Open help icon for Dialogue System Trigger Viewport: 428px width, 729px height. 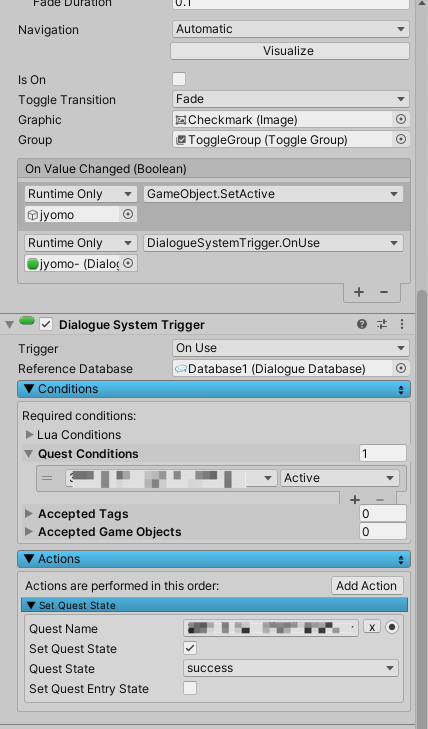coord(362,325)
